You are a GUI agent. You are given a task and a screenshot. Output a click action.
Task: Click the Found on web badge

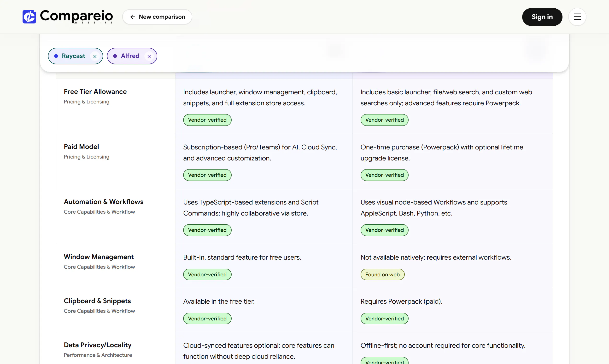pos(382,274)
